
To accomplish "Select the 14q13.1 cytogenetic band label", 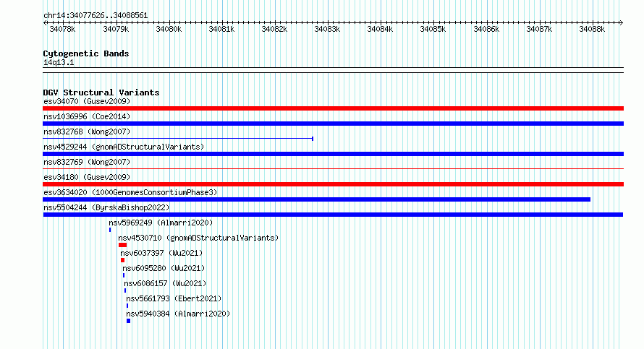I will click(x=59, y=63).
